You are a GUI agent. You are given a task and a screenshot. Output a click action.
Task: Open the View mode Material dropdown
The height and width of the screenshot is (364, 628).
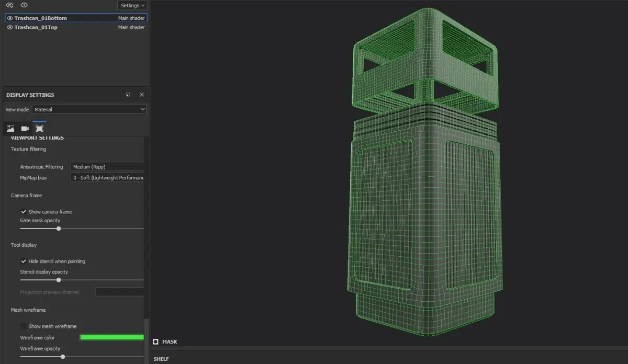[89, 109]
